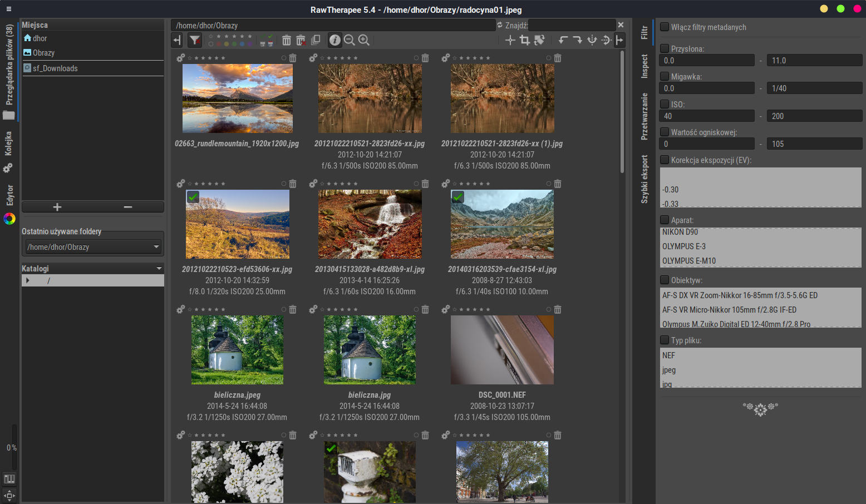
Task: Expand the root / directory tree node
Action: click(x=28, y=280)
